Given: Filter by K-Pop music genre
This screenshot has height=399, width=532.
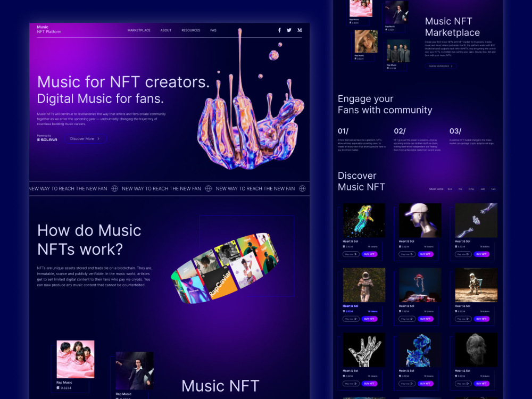Looking at the screenshot, I should (471, 189).
